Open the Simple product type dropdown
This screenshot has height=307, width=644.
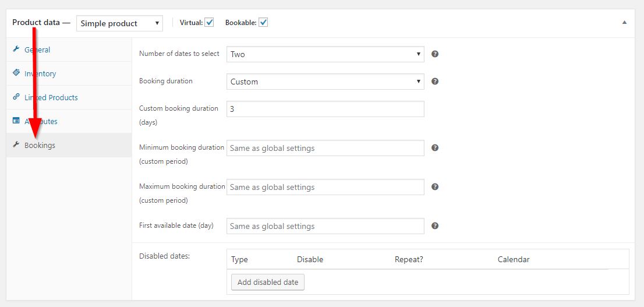click(x=119, y=23)
